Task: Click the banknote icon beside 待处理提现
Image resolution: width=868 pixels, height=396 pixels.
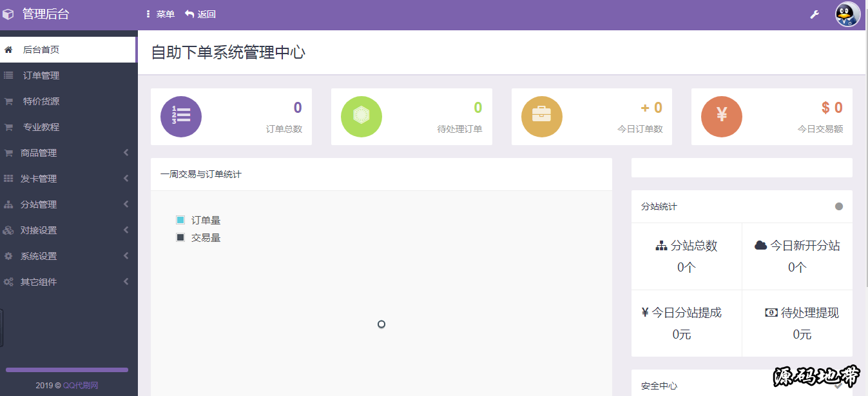Action: click(x=771, y=313)
